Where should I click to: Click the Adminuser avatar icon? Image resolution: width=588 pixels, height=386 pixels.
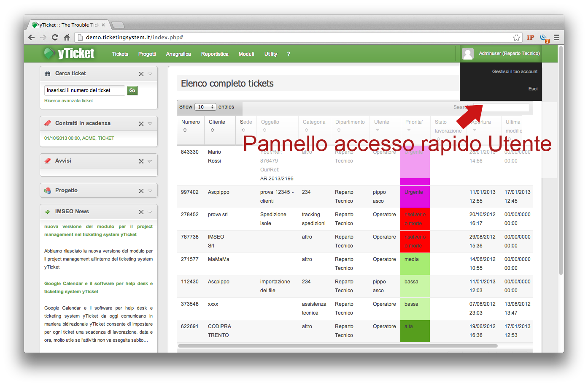pyautogui.click(x=467, y=54)
